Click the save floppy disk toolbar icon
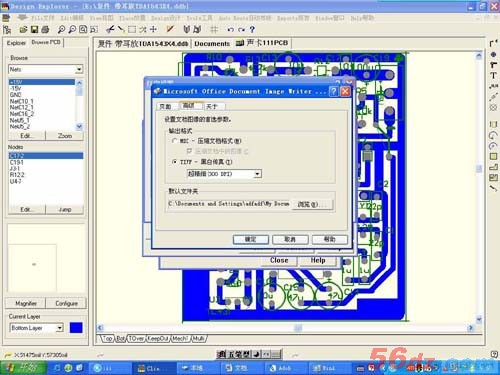This screenshot has width=500, height=375. 34,30
